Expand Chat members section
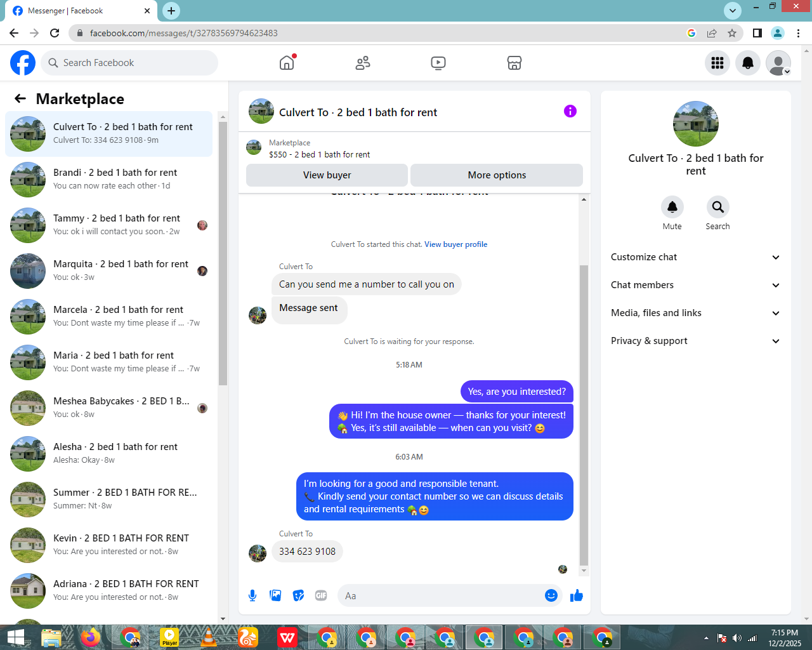 (x=695, y=285)
